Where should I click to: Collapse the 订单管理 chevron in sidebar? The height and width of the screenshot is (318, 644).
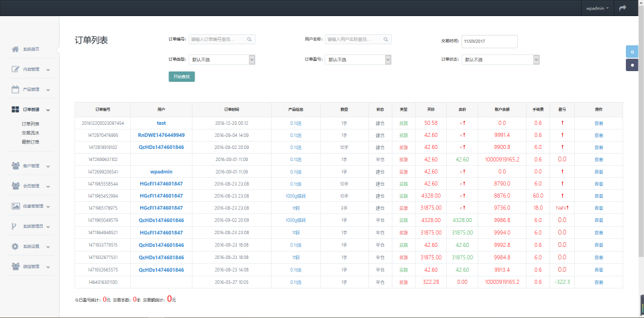[48, 110]
